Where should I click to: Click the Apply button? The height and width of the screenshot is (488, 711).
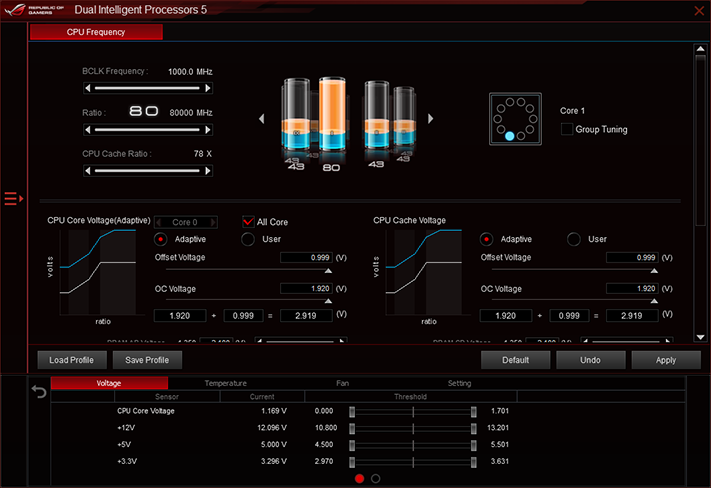[x=666, y=360]
